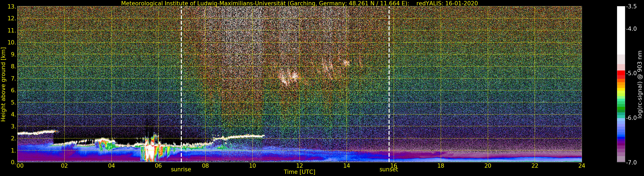
Task: Click the '10.' height-axis tick label
Action: coord(12,43)
